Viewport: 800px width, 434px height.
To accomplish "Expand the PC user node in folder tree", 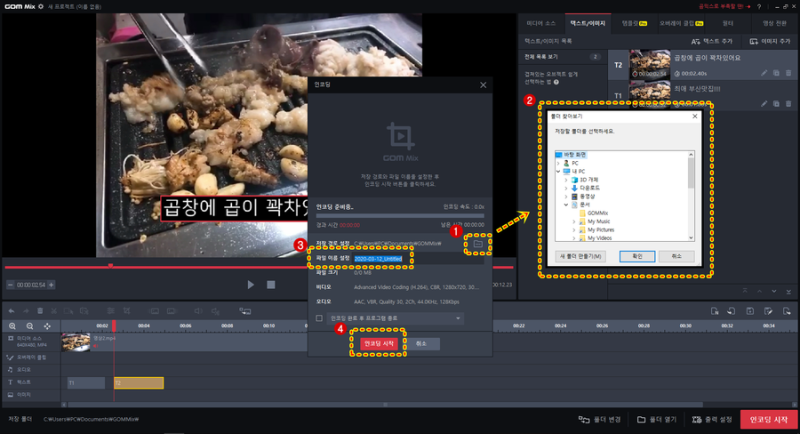I will point(558,163).
